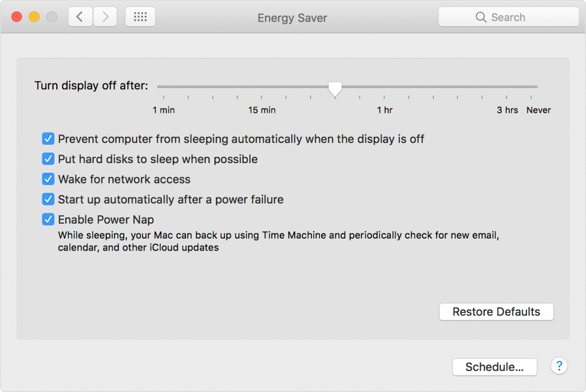Disable Wake for network access

(48, 179)
